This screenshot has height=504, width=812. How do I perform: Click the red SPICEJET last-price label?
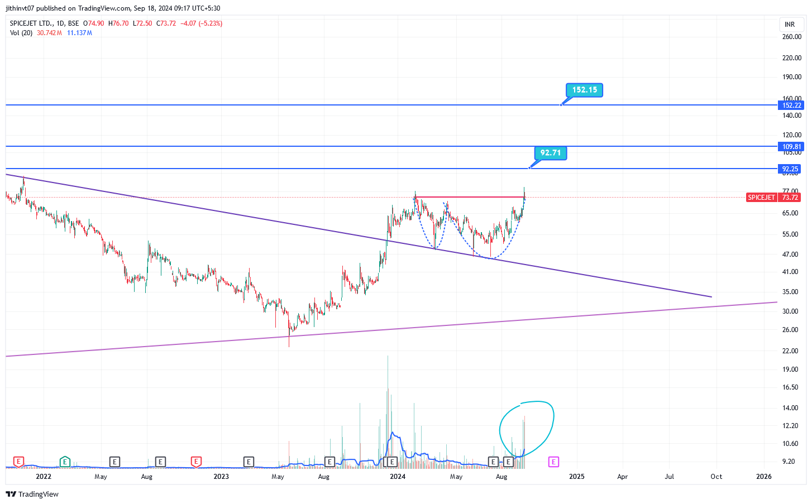pyautogui.click(x=761, y=198)
